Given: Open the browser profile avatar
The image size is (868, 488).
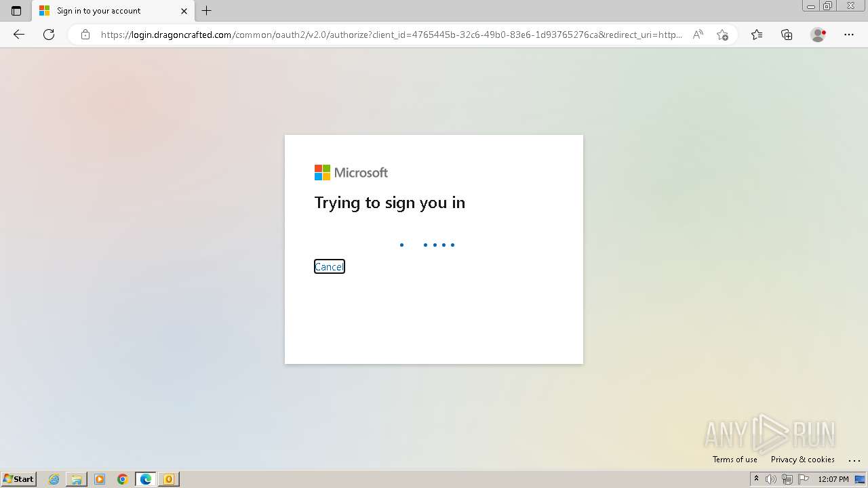Looking at the screenshot, I should tap(818, 35).
